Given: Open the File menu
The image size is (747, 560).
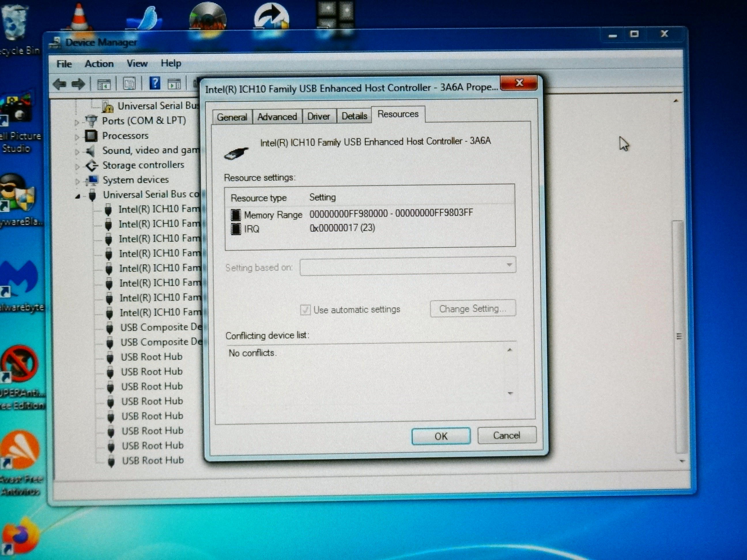Looking at the screenshot, I should (64, 64).
